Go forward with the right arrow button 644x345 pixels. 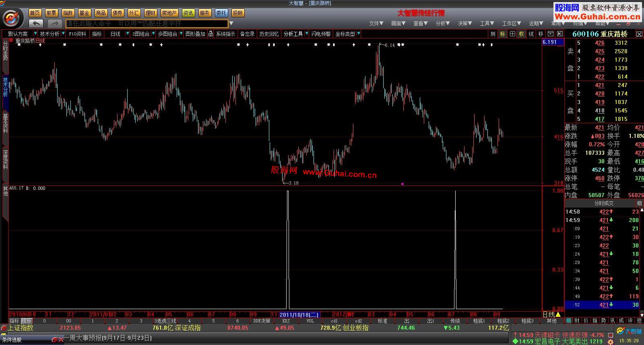click(x=55, y=23)
